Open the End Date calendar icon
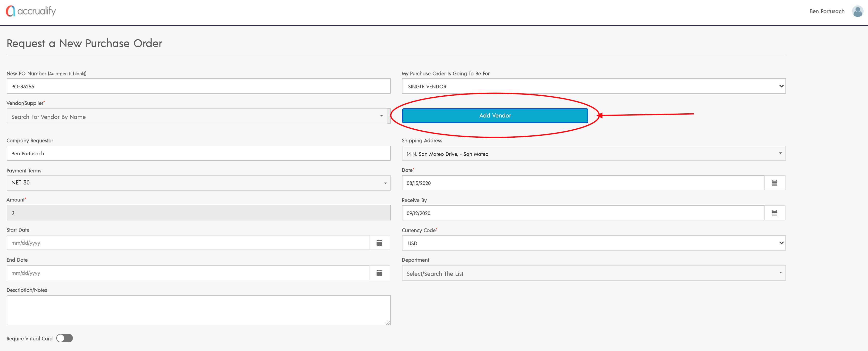 coord(379,273)
